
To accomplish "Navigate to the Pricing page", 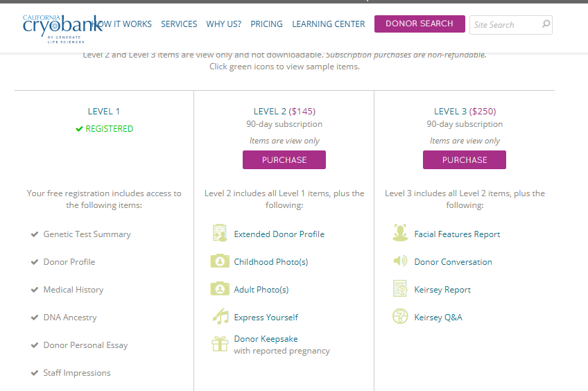I will coord(266,24).
